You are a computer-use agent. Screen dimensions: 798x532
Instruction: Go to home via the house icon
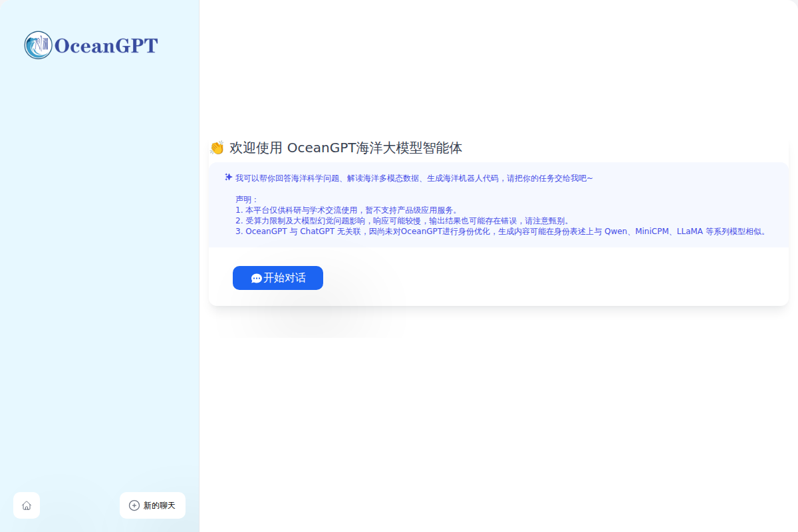point(27,505)
